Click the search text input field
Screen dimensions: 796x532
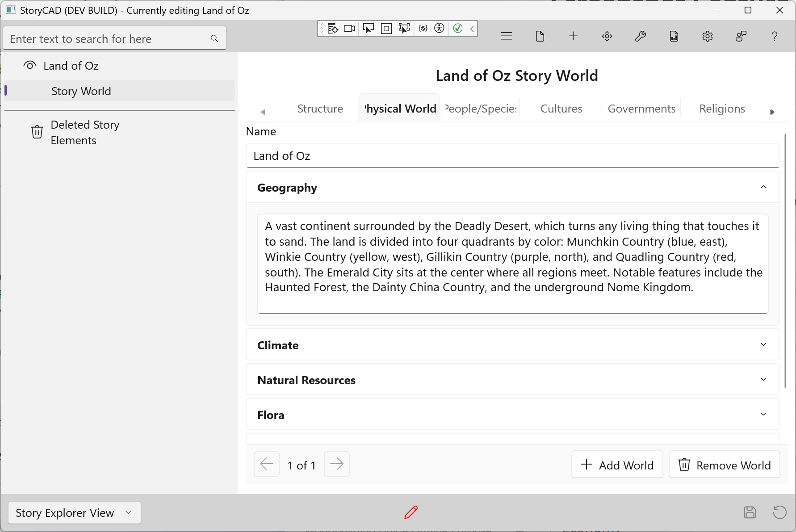click(107, 39)
